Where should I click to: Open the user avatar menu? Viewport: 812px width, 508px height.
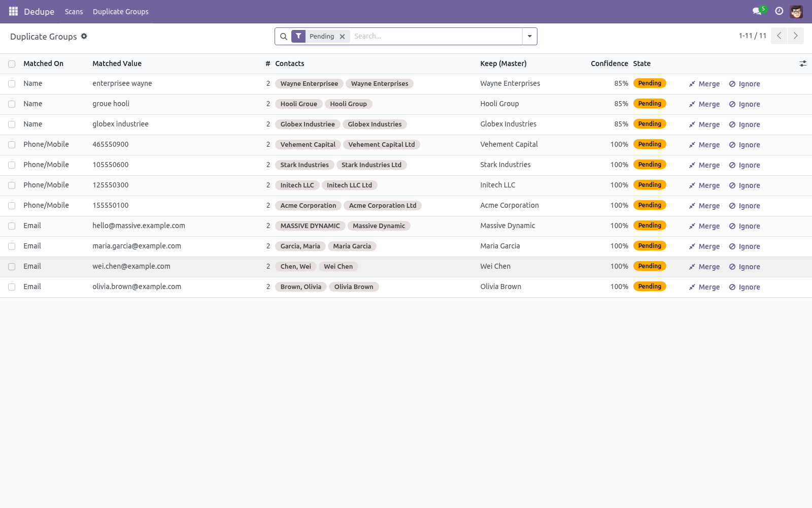point(796,11)
